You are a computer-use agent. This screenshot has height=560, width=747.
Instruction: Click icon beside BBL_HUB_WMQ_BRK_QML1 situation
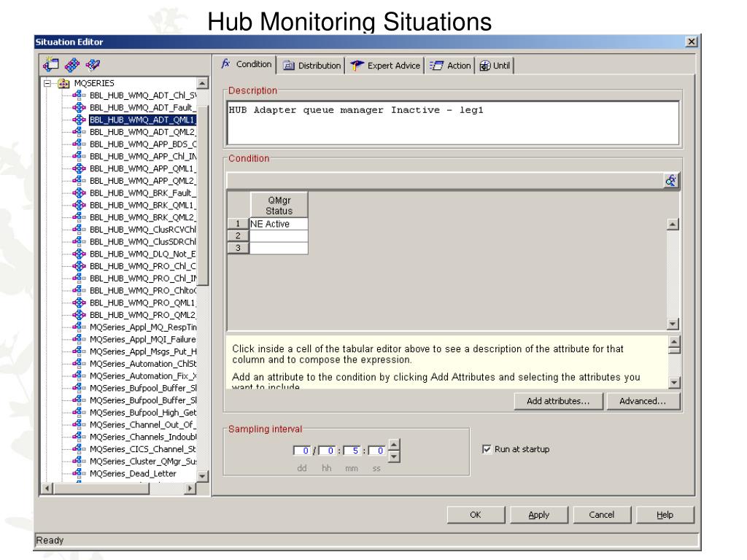click(79, 205)
